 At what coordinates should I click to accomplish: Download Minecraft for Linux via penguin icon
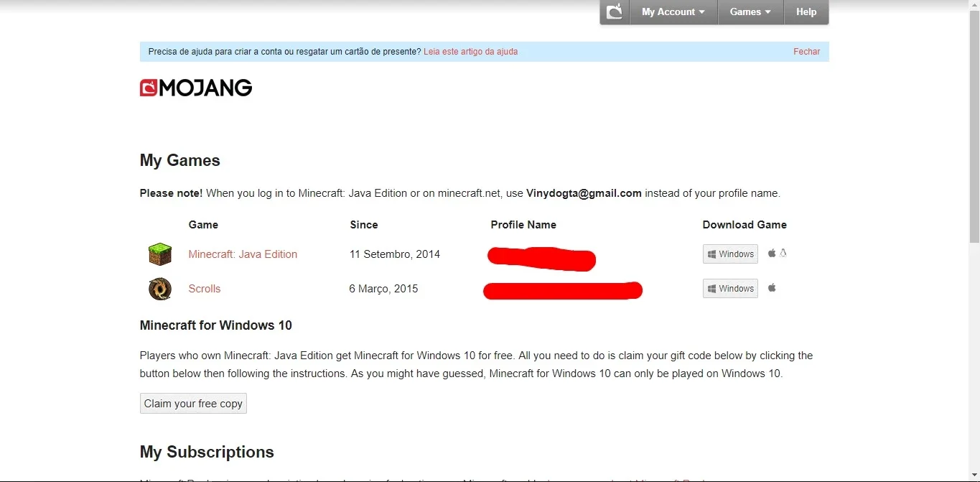(x=783, y=253)
